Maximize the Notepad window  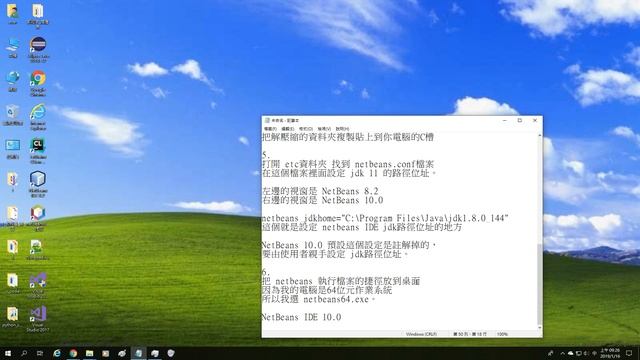pyautogui.click(x=520, y=120)
